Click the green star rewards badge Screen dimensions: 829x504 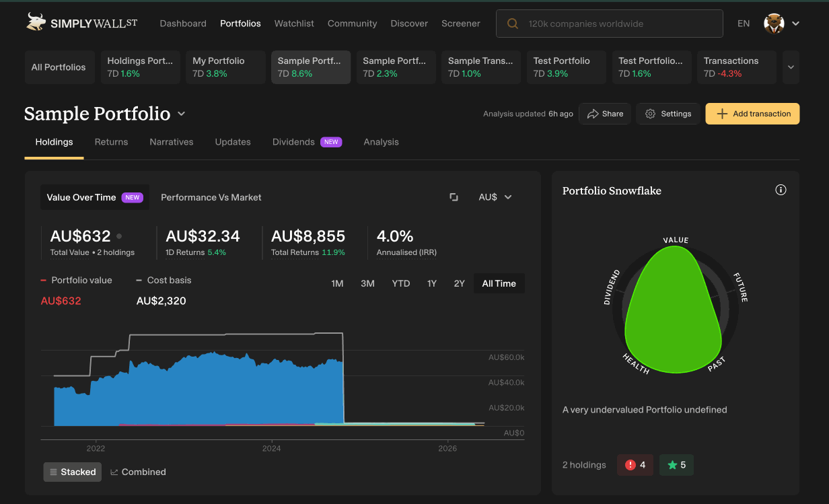click(x=676, y=465)
